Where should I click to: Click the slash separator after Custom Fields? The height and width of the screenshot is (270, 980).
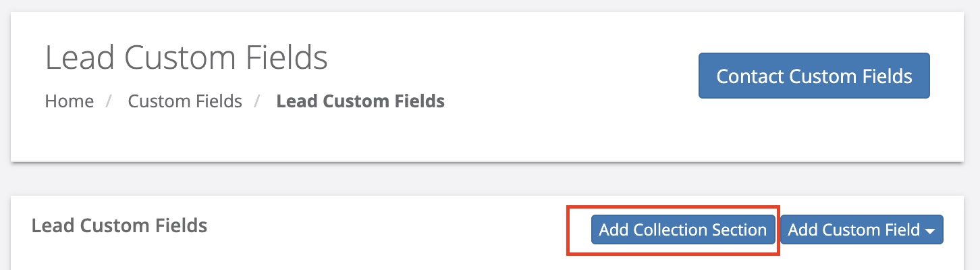258,101
